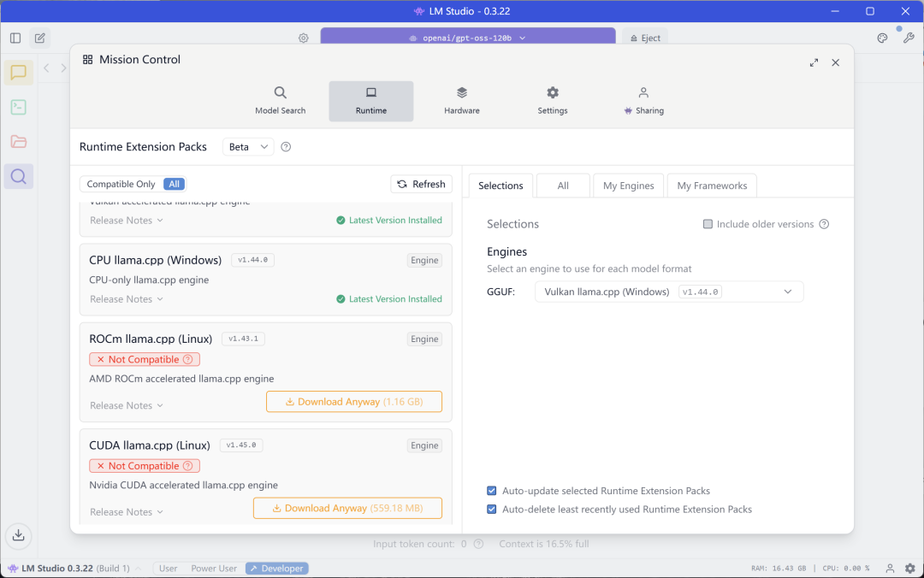Uncheck Auto-update selected Runtime Extension Packs

(492, 491)
